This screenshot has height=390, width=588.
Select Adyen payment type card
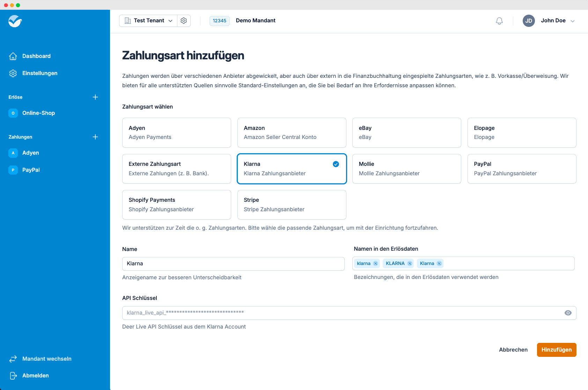tap(177, 133)
